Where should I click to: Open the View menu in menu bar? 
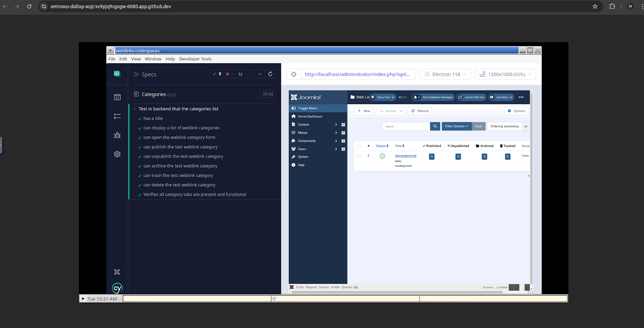(136, 59)
